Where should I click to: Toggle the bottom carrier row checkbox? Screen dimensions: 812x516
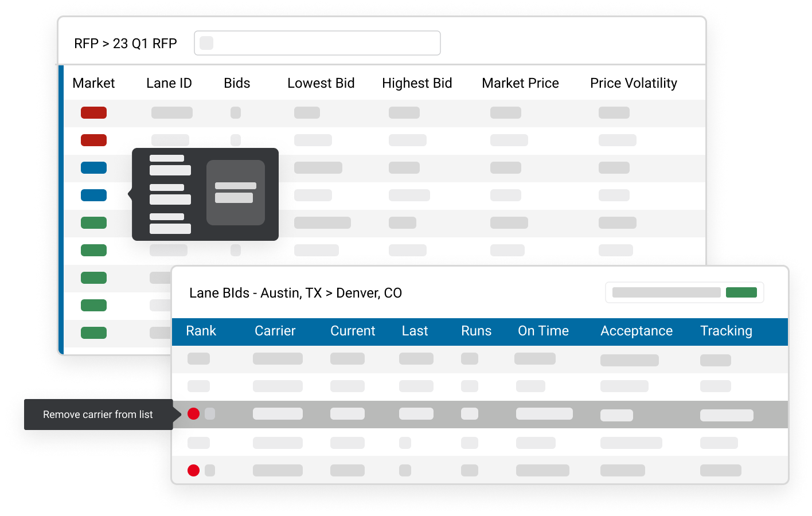click(x=210, y=470)
